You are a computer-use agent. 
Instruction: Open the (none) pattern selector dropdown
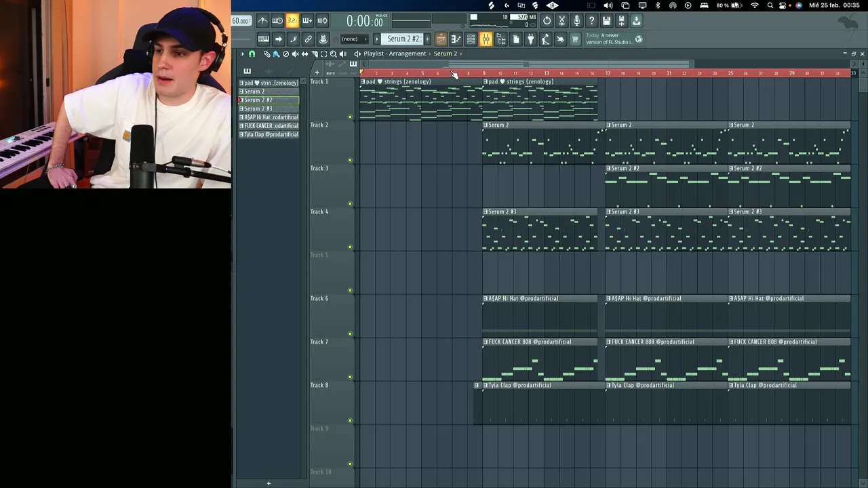coord(355,39)
